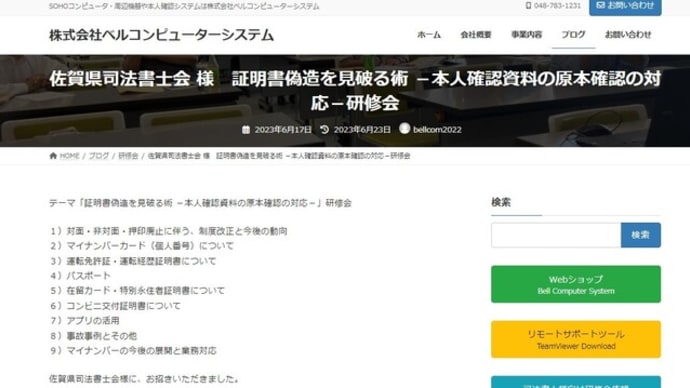Click the post title 佐賀県司法書士会 様 heading

pyautogui.click(x=355, y=91)
